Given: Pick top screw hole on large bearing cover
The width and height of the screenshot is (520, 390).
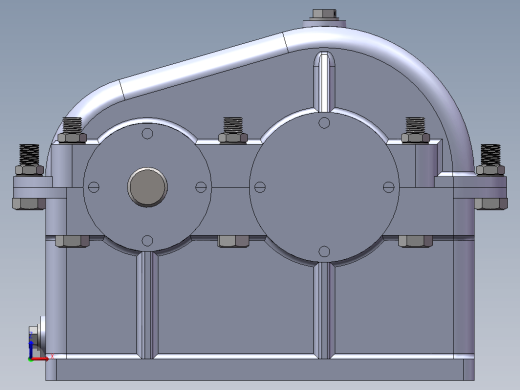Looking at the screenshot, I should tap(324, 123).
